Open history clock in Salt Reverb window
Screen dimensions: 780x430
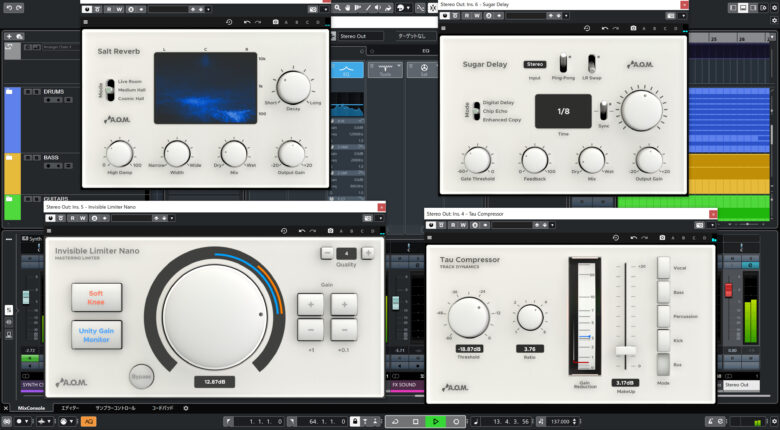click(x=229, y=22)
